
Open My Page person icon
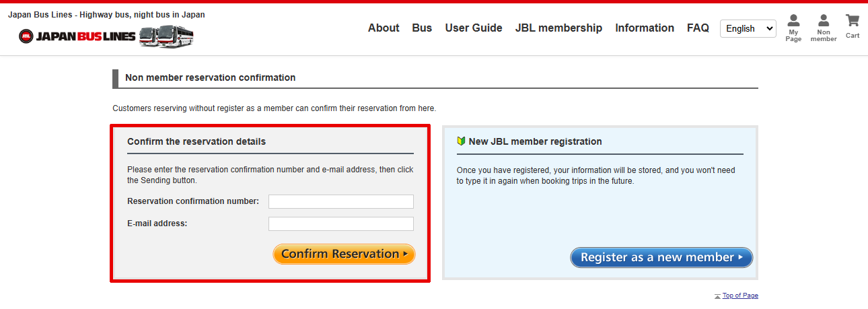793,21
